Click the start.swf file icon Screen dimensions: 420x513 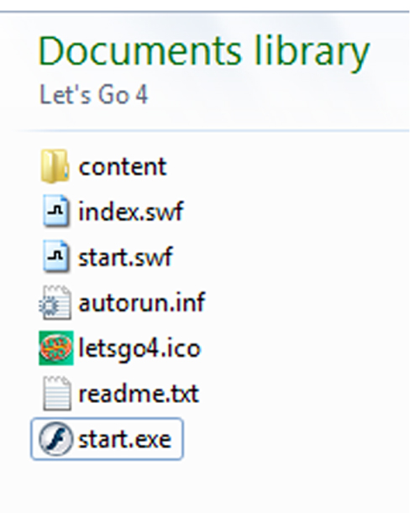[55, 256]
